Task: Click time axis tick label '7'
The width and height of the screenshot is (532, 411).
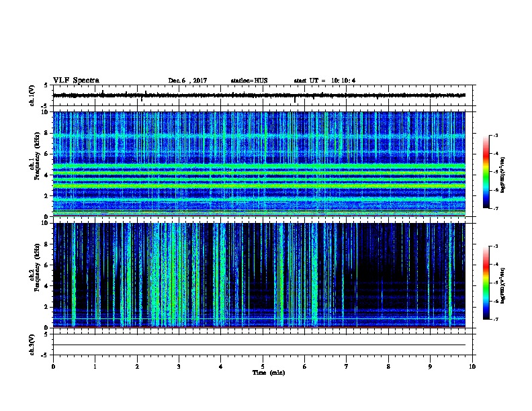Action: point(347,367)
